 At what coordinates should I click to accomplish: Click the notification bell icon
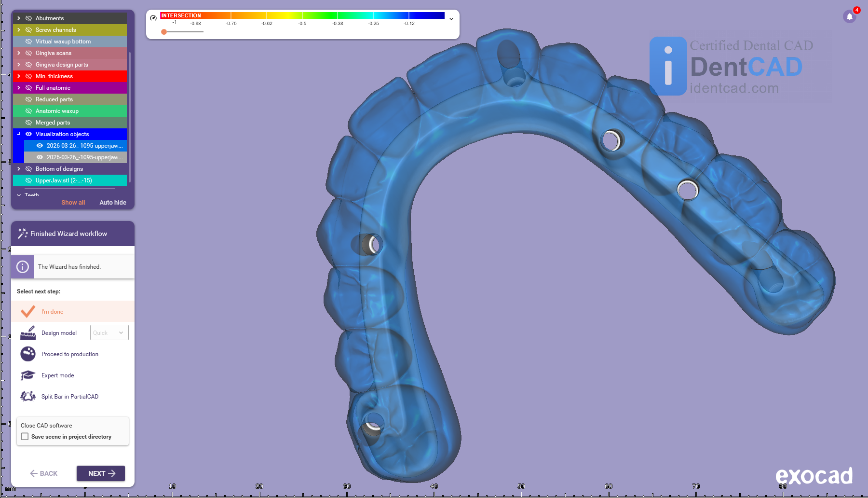coord(850,17)
